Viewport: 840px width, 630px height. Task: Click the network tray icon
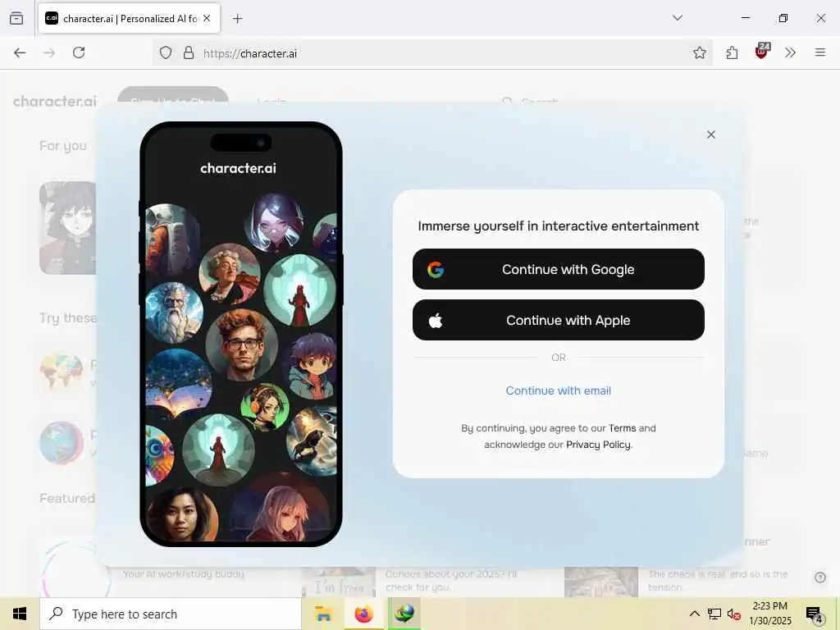[714, 614]
